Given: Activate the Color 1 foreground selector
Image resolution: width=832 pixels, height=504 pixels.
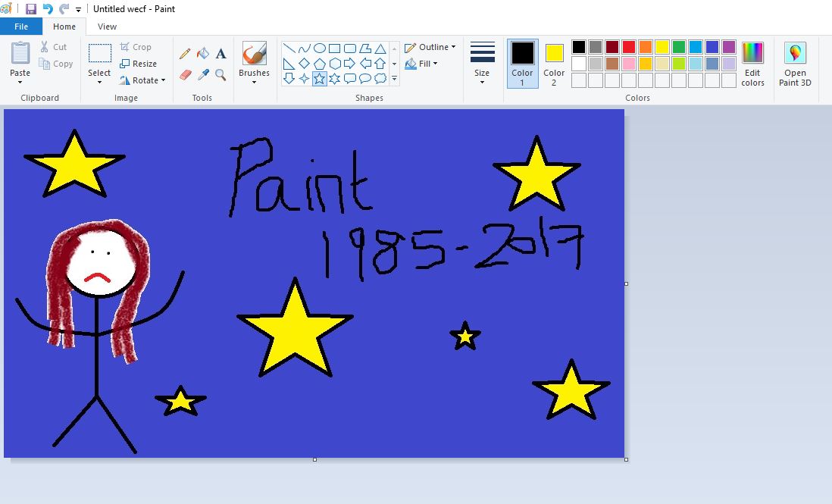Looking at the screenshot, I should [x=523, y=64].
